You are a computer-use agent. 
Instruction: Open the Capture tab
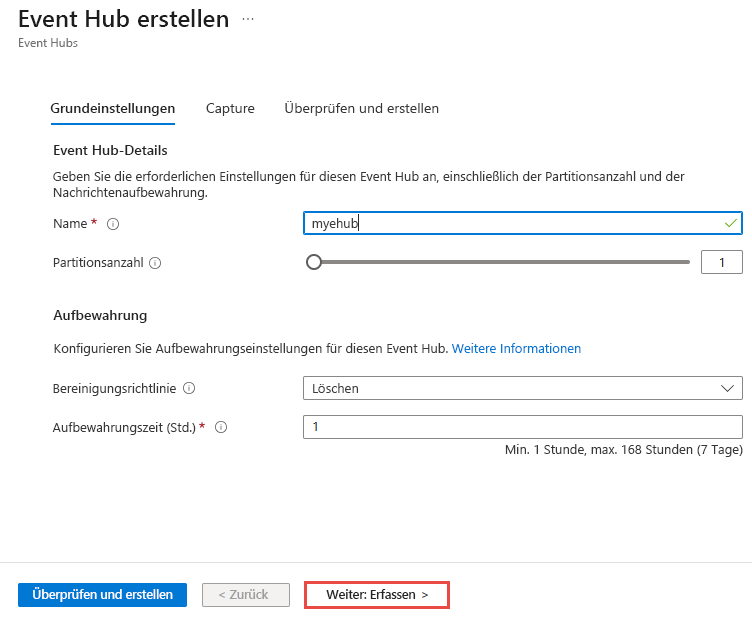click(x=230, y=108)
